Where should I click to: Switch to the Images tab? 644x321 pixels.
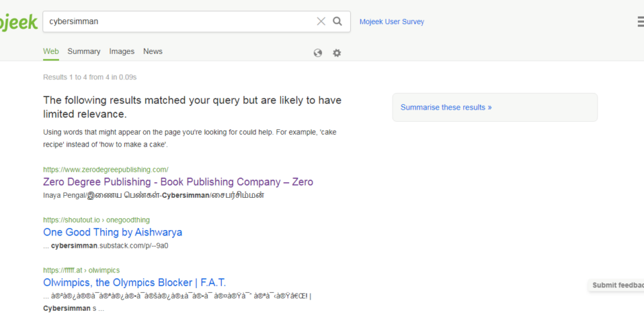click(122, 51)
